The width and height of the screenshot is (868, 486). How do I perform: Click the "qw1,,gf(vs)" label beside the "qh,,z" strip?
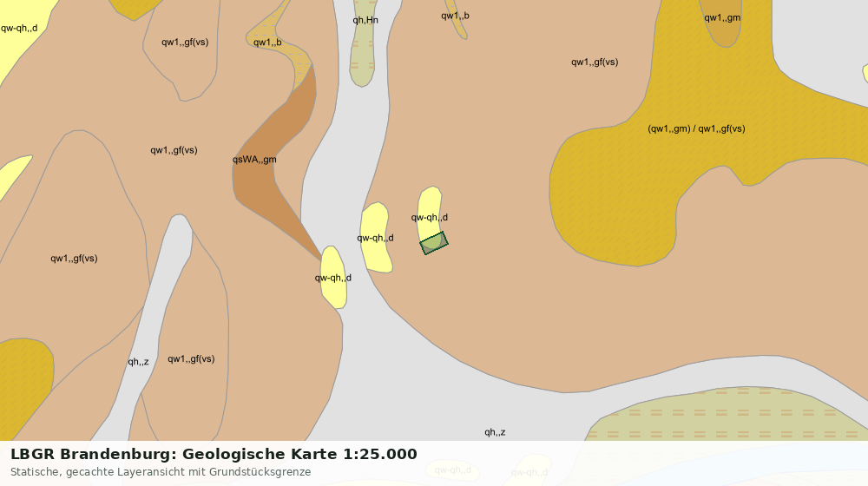point(191,358)
